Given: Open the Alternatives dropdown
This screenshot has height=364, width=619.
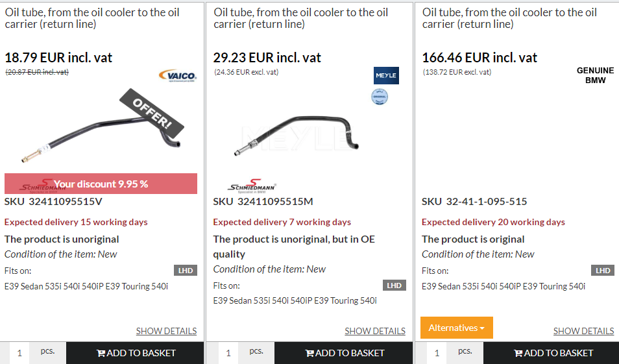Looking at the screenshot, I should (x=457, y=328).
